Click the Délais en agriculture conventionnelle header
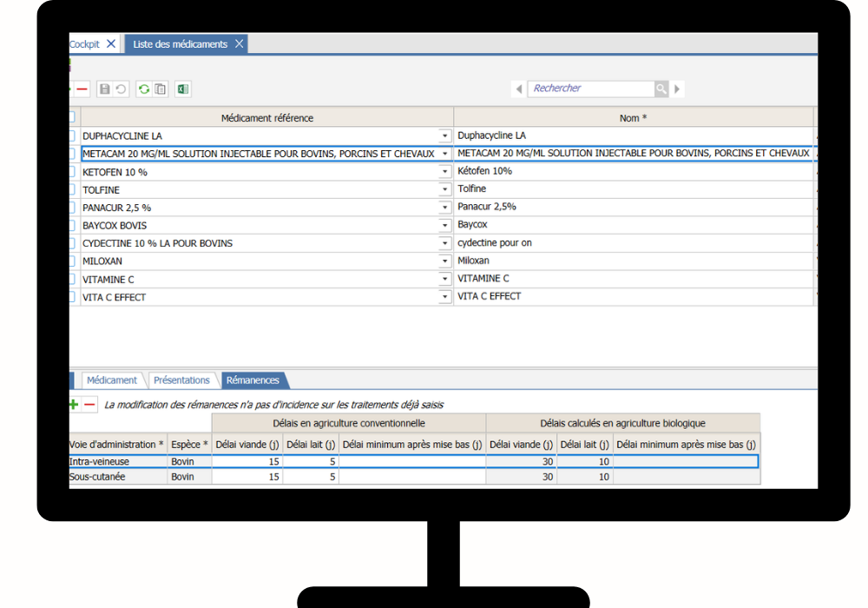 tap(349, 424)
